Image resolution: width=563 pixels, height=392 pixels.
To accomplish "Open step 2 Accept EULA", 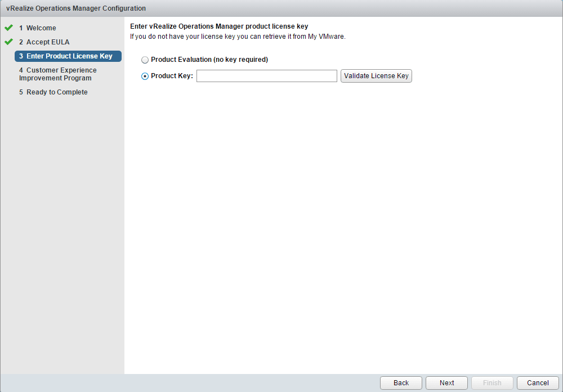I will pyautogui.click(x=44, y=42).
